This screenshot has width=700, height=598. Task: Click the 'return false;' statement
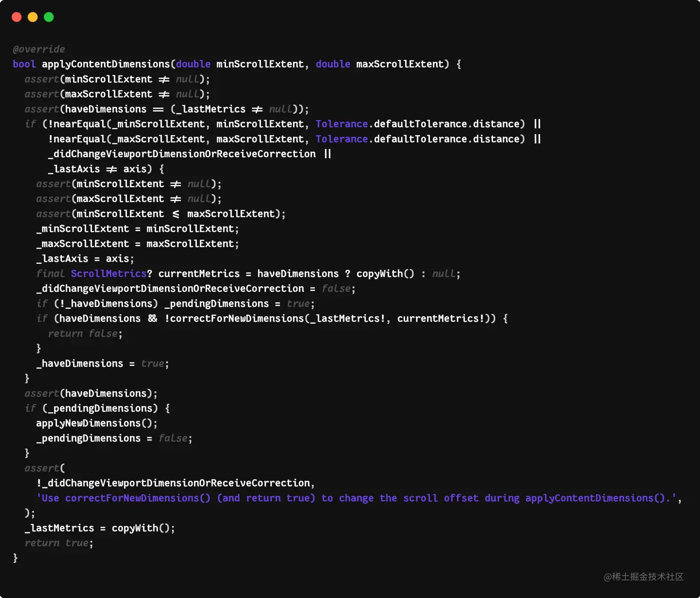tap(85, 334)
